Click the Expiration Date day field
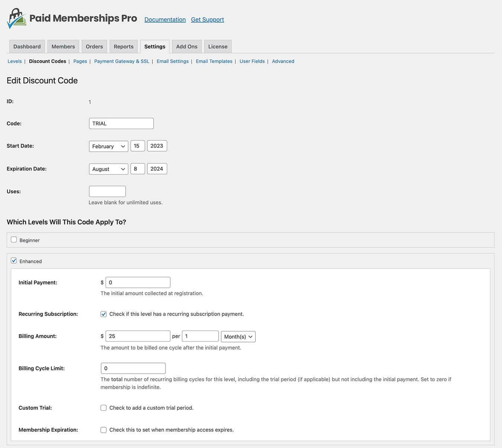The height and width of the screenshot is (448, 502). (138, 169)
